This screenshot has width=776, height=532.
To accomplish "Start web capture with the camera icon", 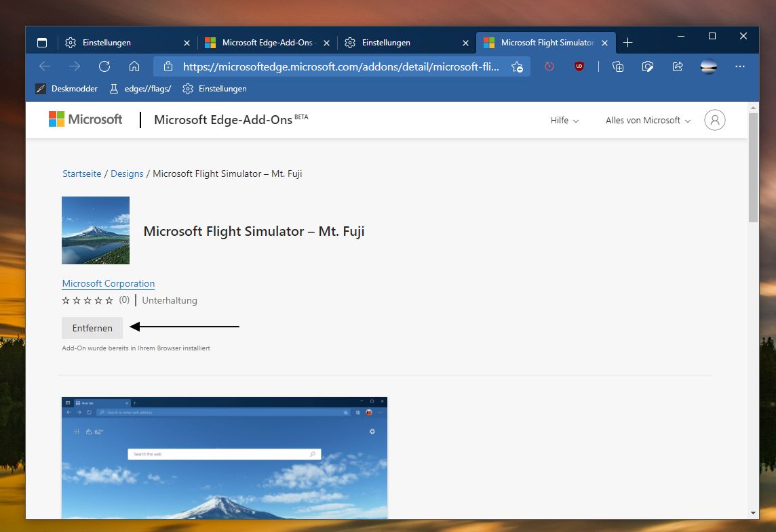I will pos(648,66).
